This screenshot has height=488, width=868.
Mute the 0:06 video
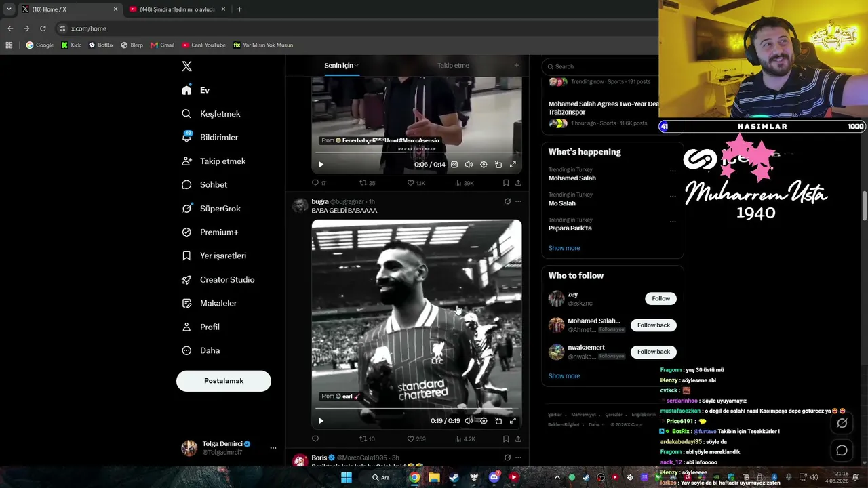point(469,165)
